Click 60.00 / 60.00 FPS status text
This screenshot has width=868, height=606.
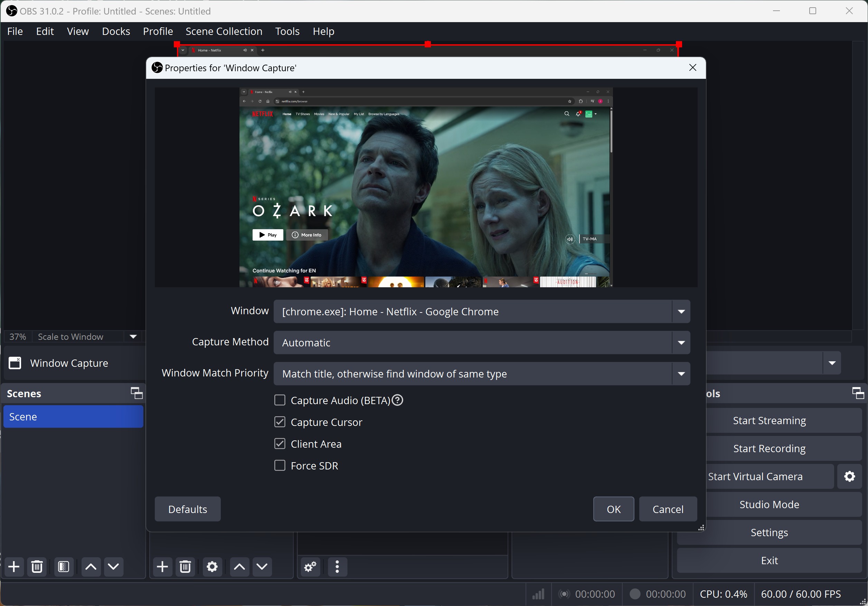801,594
